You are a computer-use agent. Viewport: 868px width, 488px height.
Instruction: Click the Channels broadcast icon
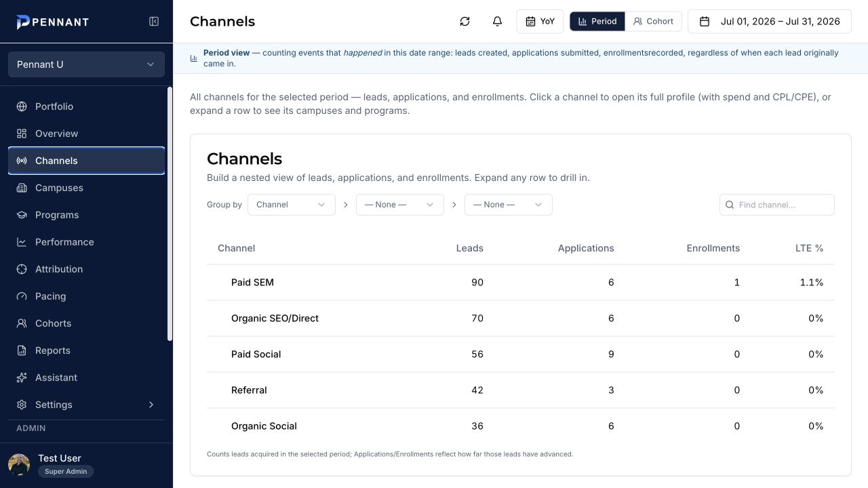pyautogui.click(x=22, y=161)
